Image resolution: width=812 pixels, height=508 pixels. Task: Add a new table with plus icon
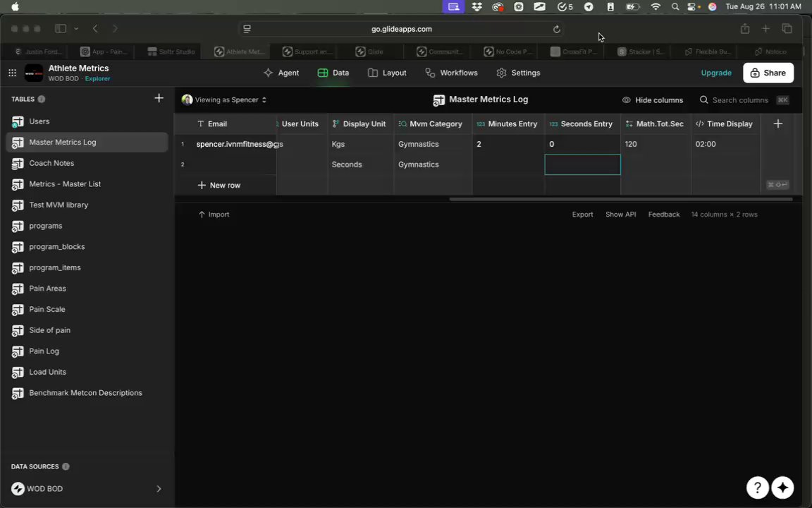tap(159, 99)
